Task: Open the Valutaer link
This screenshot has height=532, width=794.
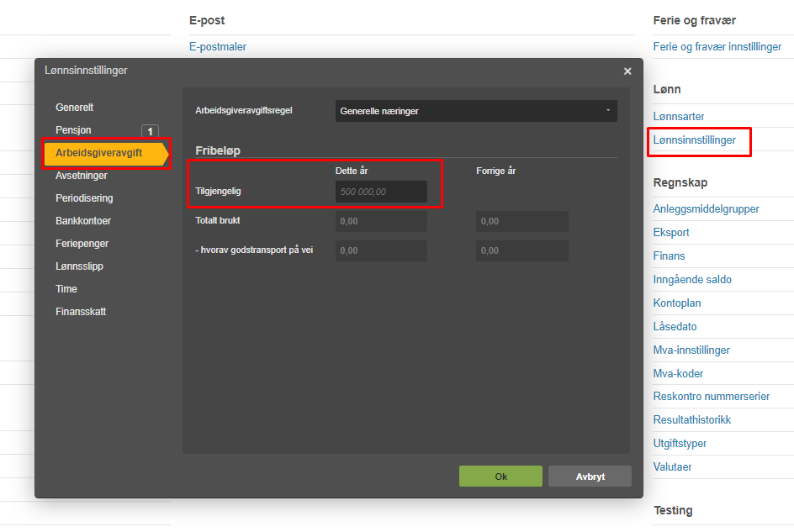Action: point(672,467)
